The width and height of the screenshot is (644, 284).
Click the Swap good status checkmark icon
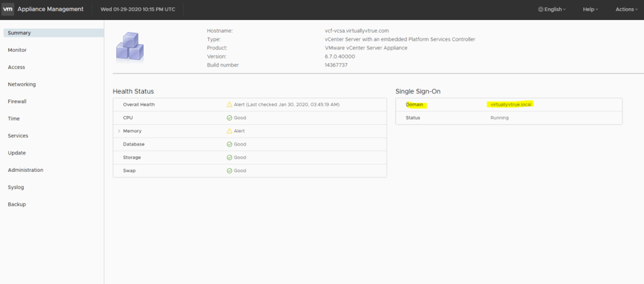click(x=230, y=171)
